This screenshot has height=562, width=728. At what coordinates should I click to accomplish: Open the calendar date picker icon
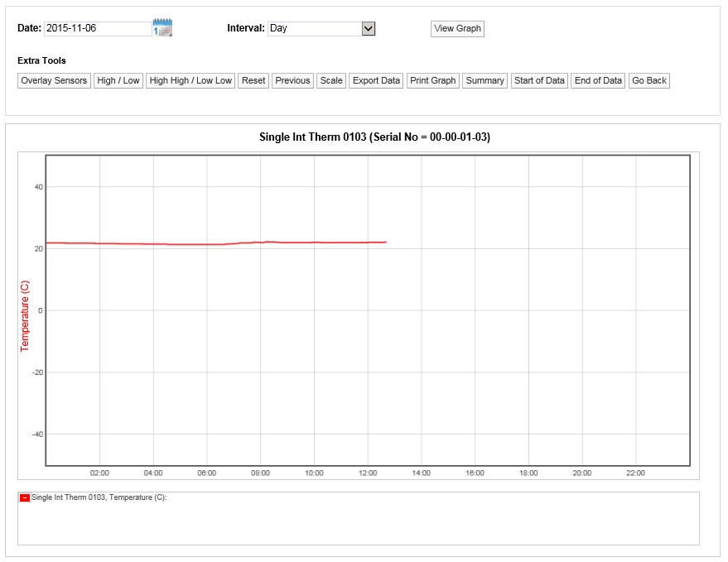(162, 28)
